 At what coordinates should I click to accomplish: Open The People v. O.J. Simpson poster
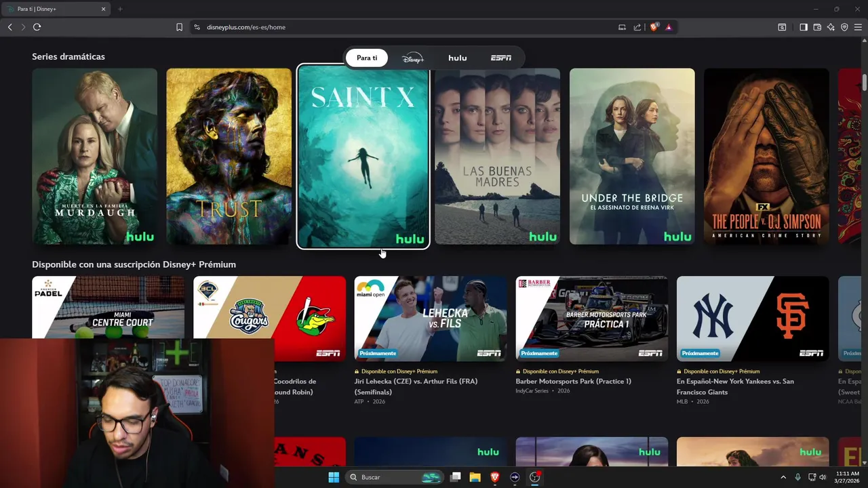(766, 156)
